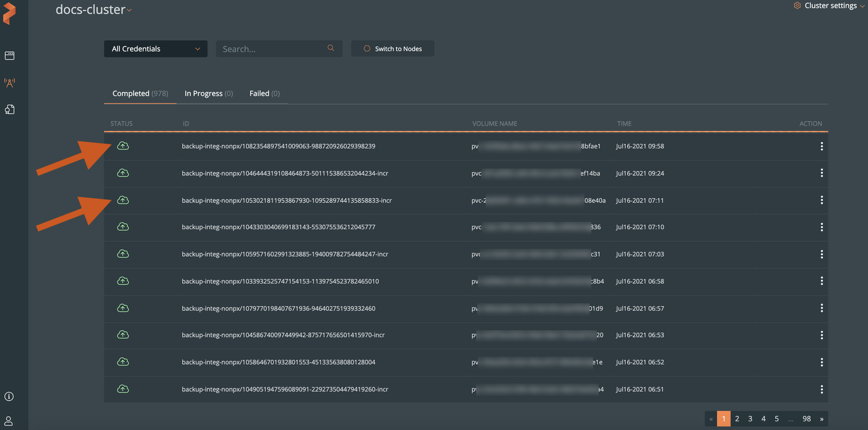Open the action menu for the last backup row

822,389
